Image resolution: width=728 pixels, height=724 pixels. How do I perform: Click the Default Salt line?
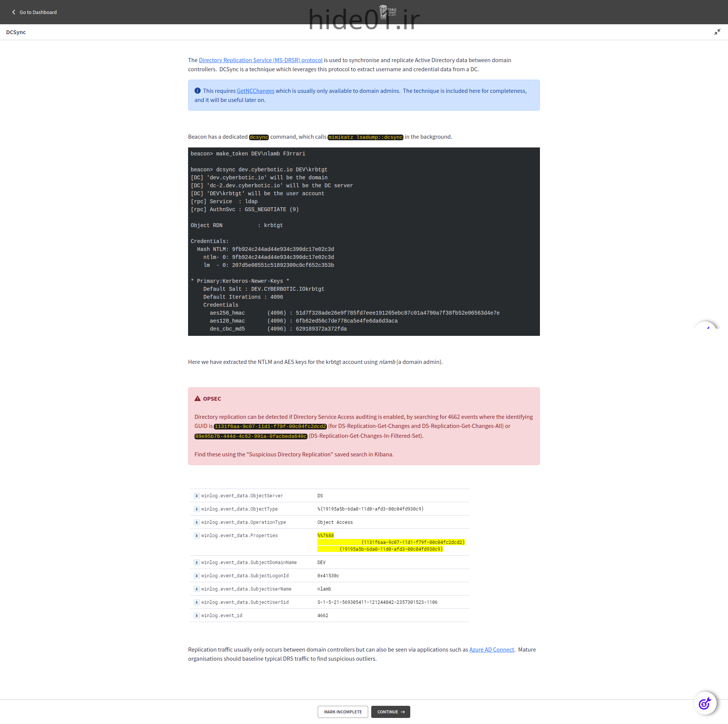tap(264, 289)
